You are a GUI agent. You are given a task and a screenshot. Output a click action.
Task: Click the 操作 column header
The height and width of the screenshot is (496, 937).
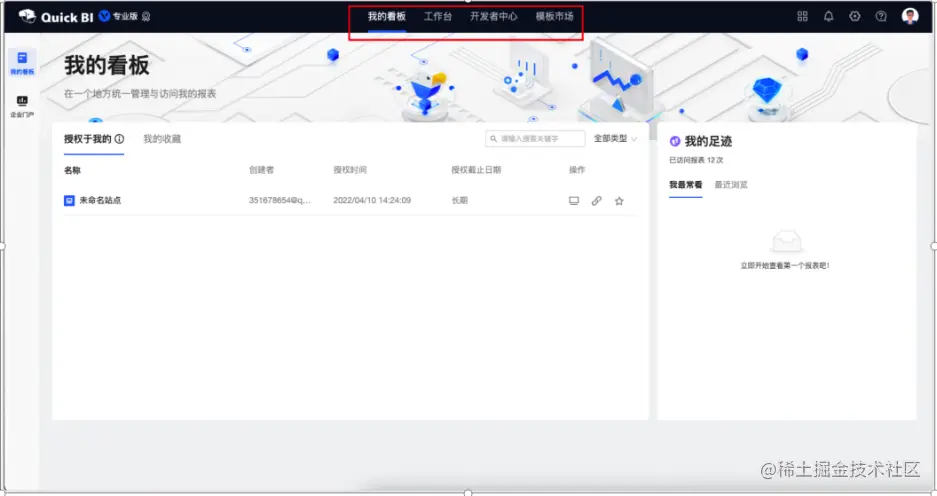[x=577, y=170]
